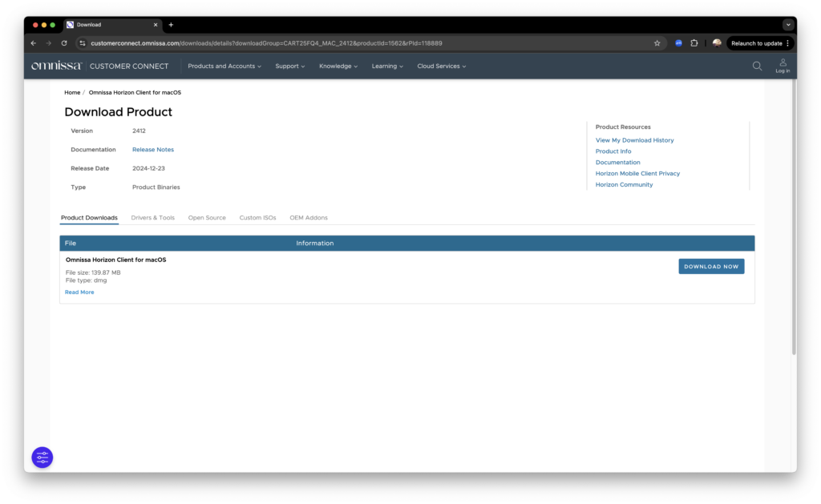Open the Release Notes link
821x504 pixels.
[153, 149]
